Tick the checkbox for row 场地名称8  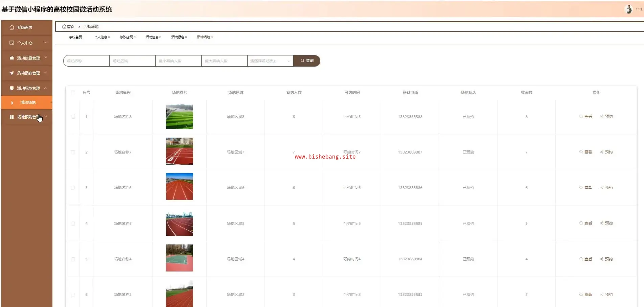(x=73, y=117)
